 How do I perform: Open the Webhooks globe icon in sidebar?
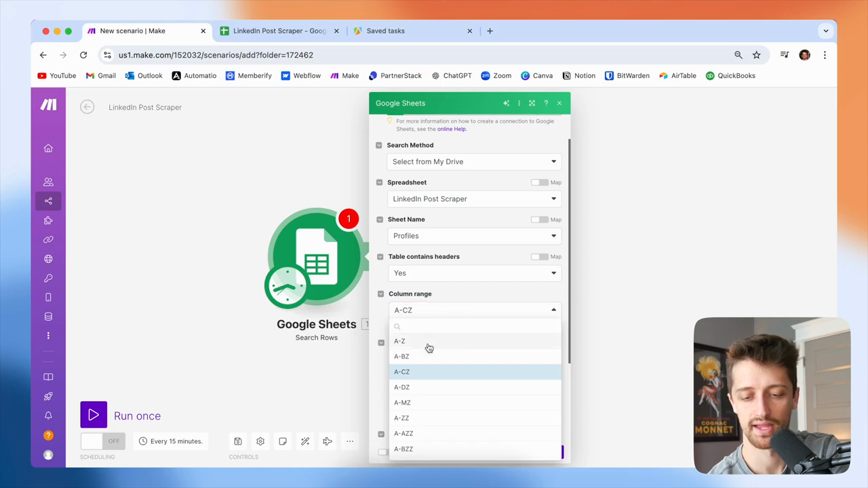(48, 259)
